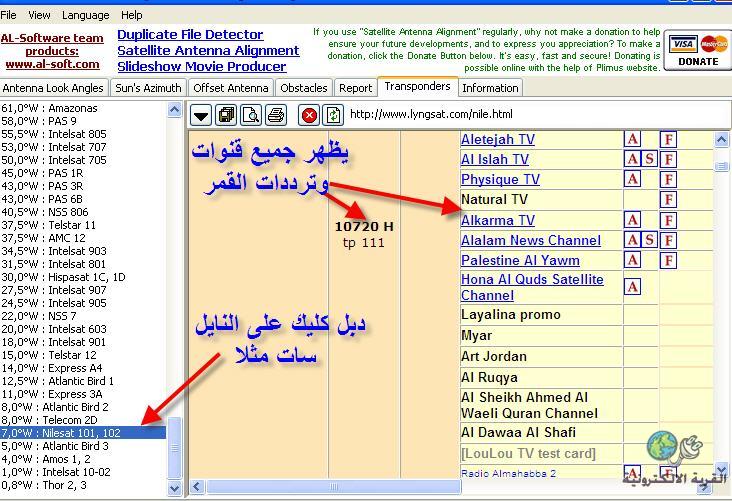Switch to Antenna Look Angles tab
732x501 pixels.
53,88
